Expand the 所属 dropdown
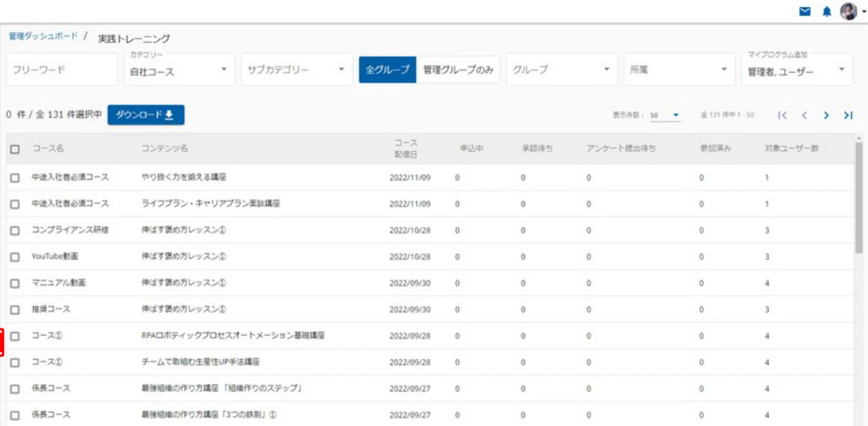Viewport: 868px width, 426px height. [x=679, y=69]
